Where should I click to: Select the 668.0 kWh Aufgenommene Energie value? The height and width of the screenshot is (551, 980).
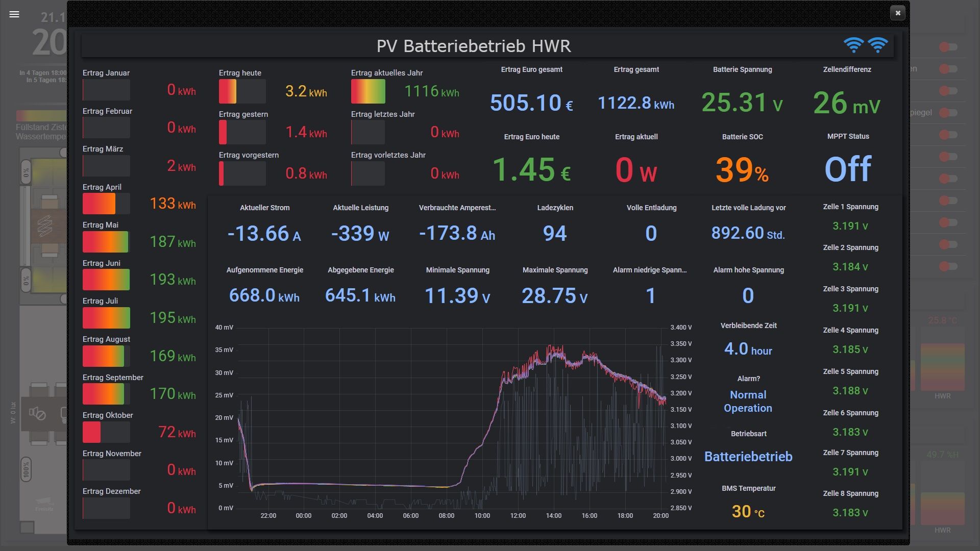[264, 296]
